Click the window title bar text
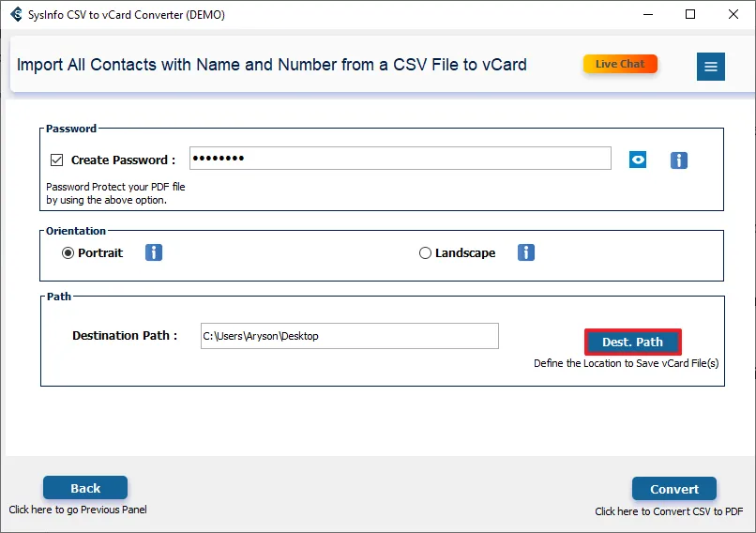This screenshot has width=756, height=533. pyautogui.click(x=127, y=14)
